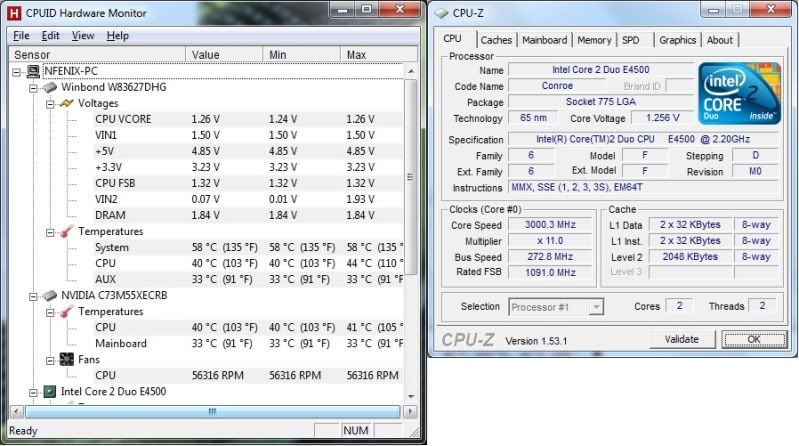Click the Validate button
The image size is (799, 446).
(682, 339)
